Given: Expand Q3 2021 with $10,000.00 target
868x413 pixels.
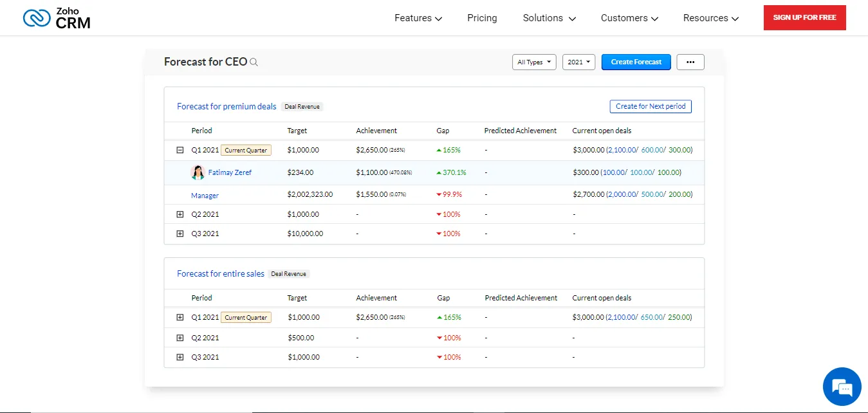Looking at the screenshot, I should pyautogui.click(x=180, y=234).
